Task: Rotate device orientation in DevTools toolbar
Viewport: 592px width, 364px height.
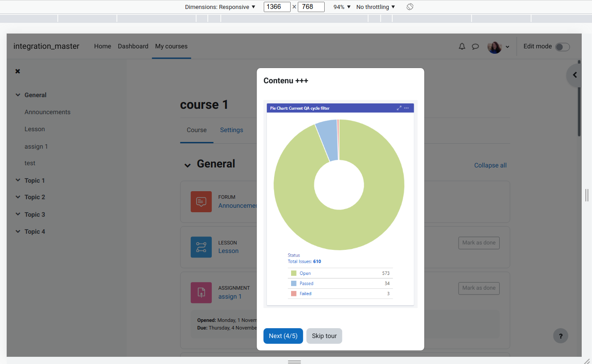Action: pyautogui.click(x=410, y=7)
